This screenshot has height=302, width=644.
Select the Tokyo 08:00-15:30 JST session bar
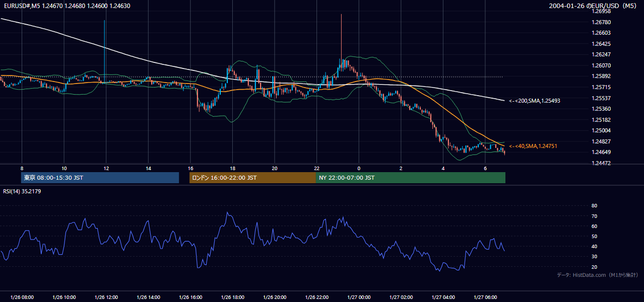point(100,178)
